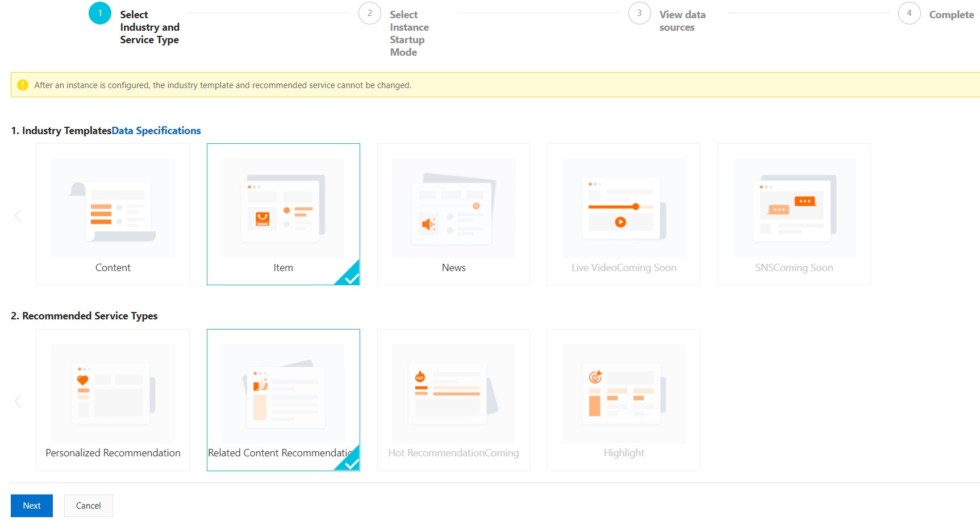Click the News template label
The image size is (980, 520).
(453, 268)
